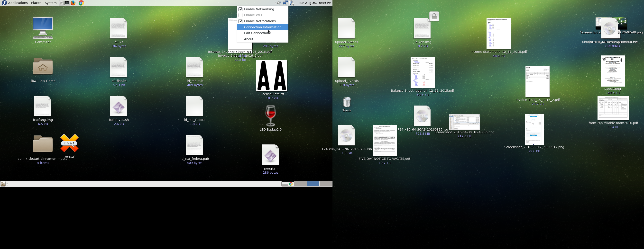The width and height of the screenshot is (644, 249).
Task: Click the 'LicensePlate.ttf' file name label
Action: click(x=272, y=94)
